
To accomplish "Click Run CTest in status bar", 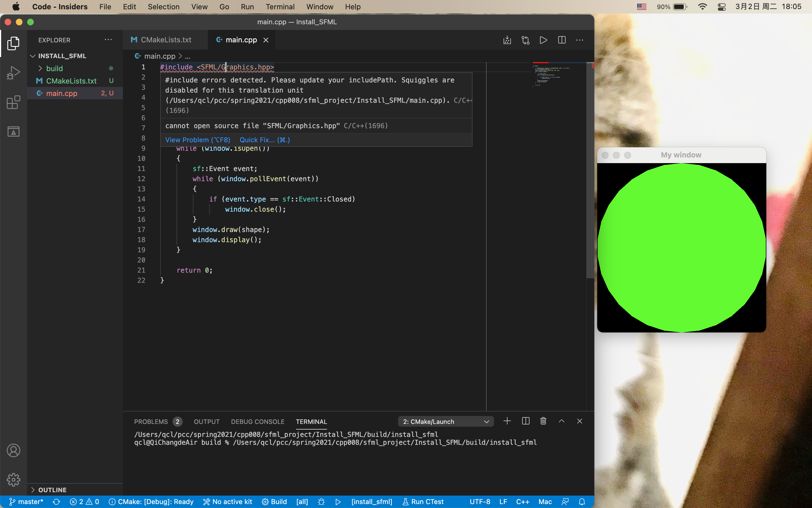I will (x=423, y=502).
